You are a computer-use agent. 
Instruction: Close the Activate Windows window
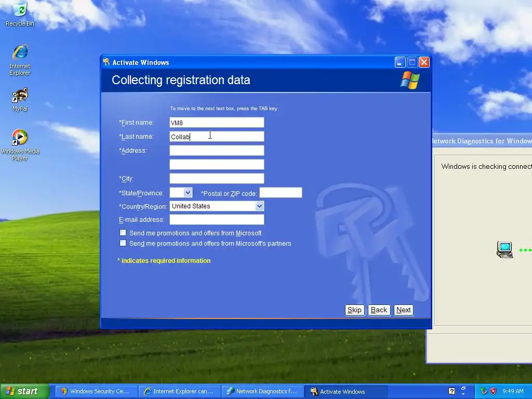424,62
